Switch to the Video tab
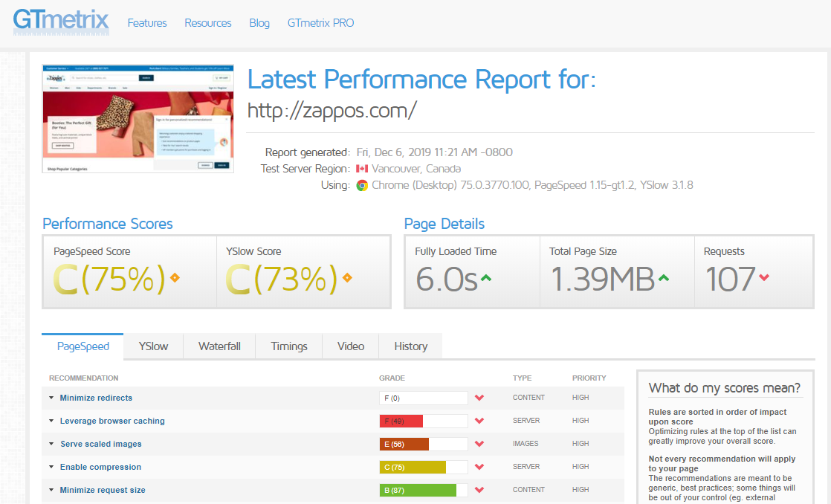This screenshot has height=504, width=831. tap(351, 346)
